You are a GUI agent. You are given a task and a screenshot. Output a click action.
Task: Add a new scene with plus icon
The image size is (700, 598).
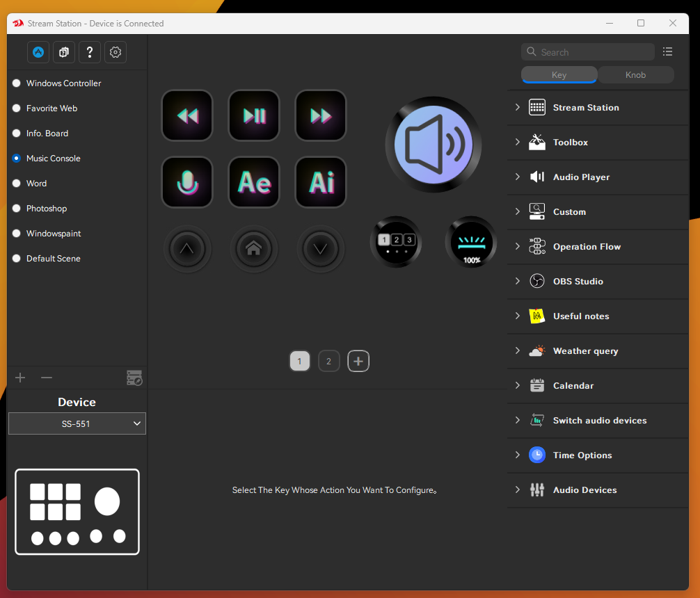20,378
